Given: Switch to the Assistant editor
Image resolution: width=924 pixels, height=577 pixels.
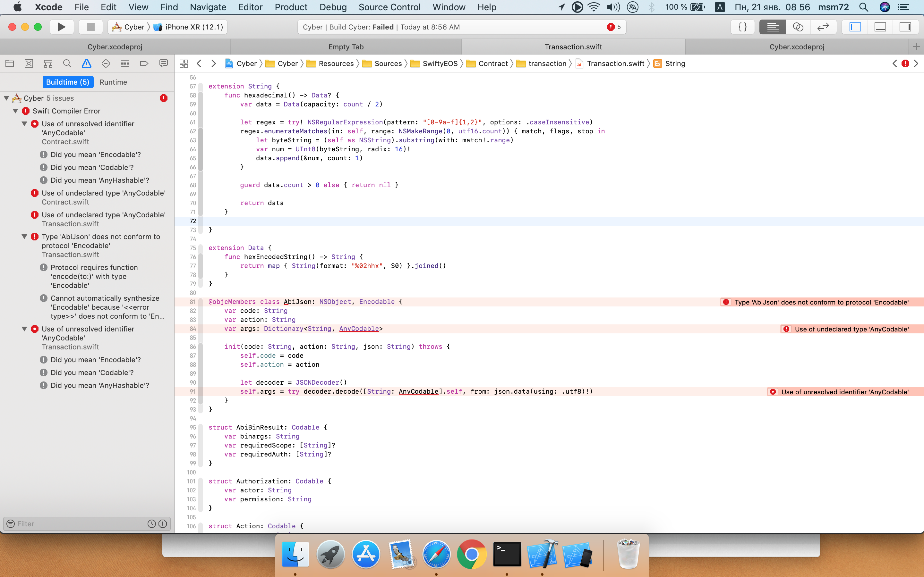Looking at the screenshot, I should [798, 27].
